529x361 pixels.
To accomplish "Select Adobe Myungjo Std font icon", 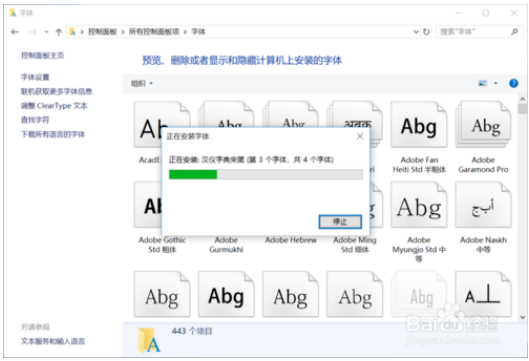I will tap(419, 205).
